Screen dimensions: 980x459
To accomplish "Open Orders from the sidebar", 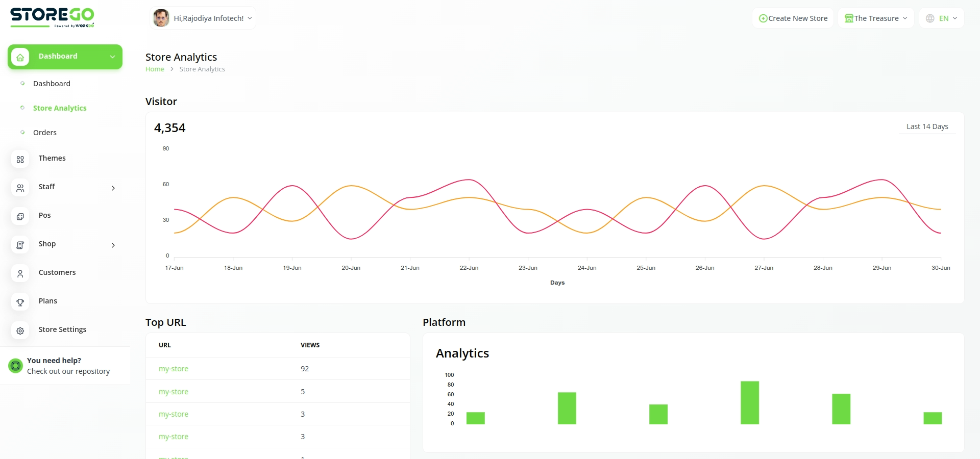I will click(x=45, y=133).
